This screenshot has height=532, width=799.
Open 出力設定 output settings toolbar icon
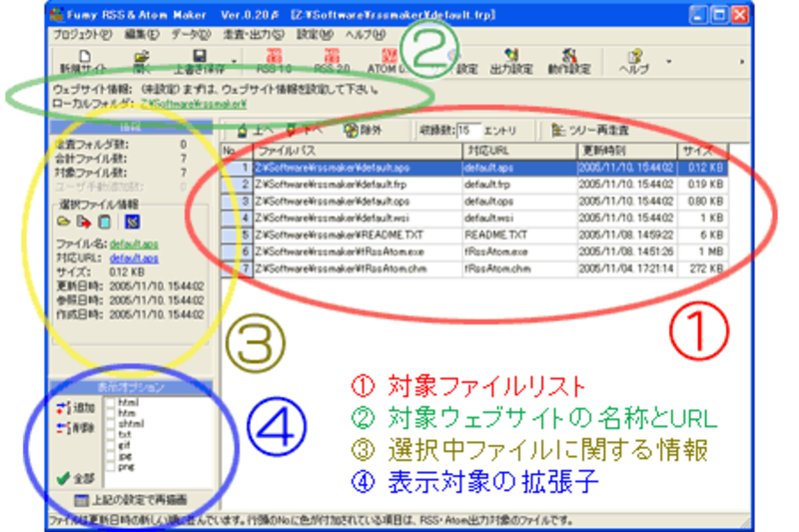511,62
